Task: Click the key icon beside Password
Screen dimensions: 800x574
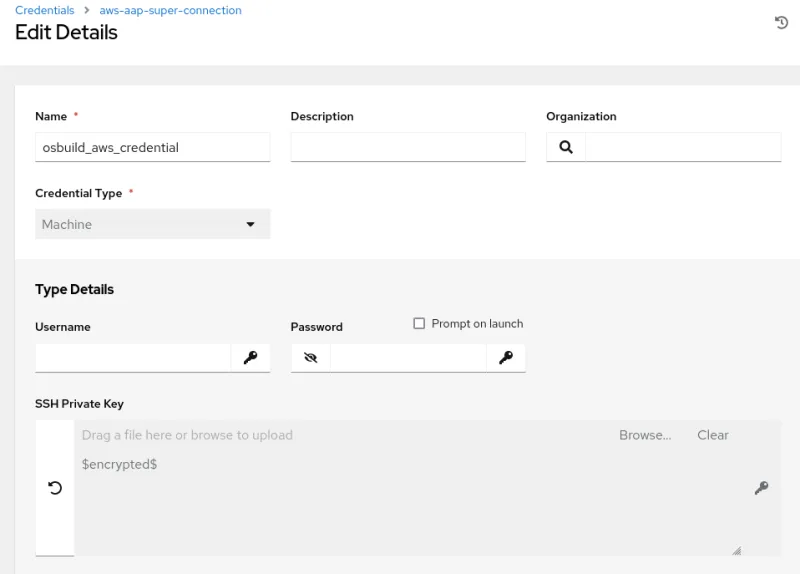Action: pos(506,357)
